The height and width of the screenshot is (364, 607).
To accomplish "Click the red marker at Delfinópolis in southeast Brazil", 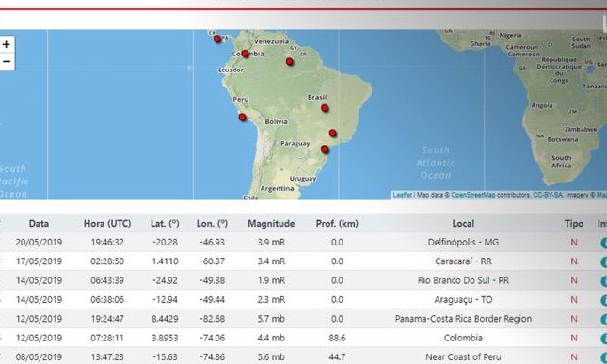I will tap(332, 133).
